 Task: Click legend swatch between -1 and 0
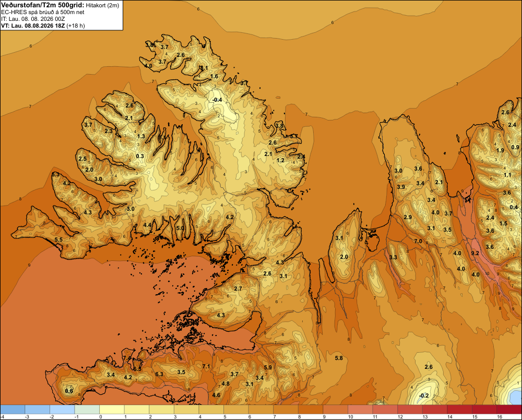(x=87, y=410)
